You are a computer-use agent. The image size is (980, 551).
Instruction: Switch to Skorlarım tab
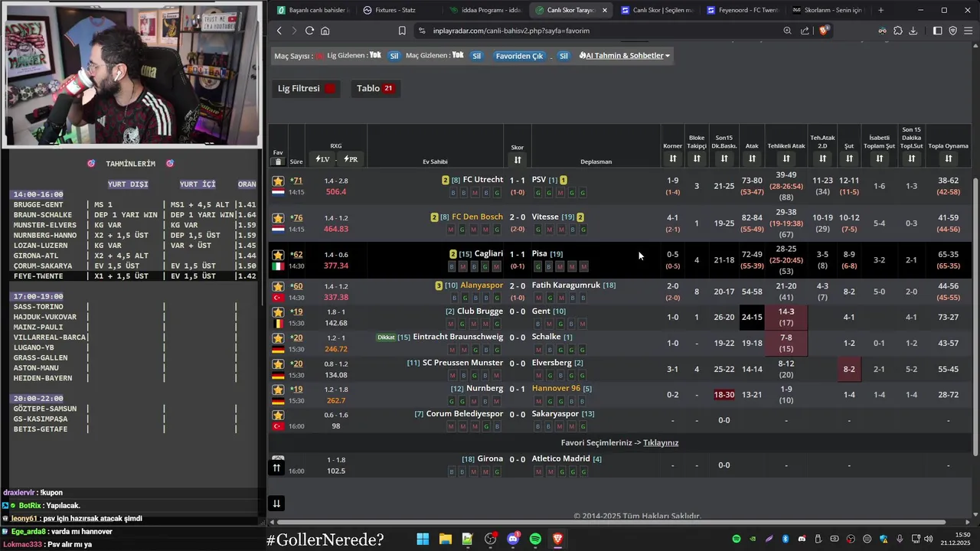(x=828, y=10)
